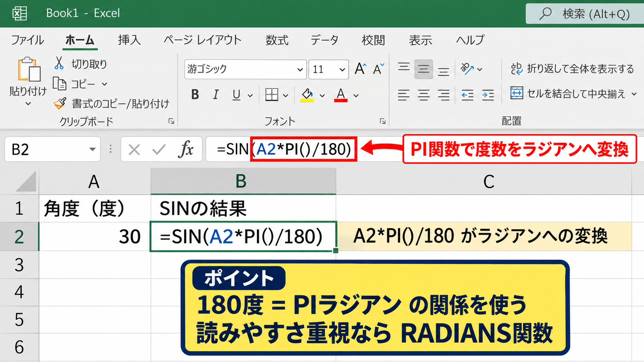Click 折り返して全体を表示する button
Image resolution: width=644 pixels, height=362 pixels.
click(x=572, y=69)
